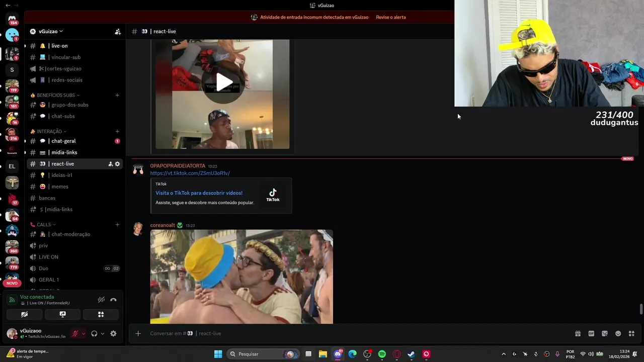
Task: Click the taskbar Pesquisar search box
Action: 263,354
